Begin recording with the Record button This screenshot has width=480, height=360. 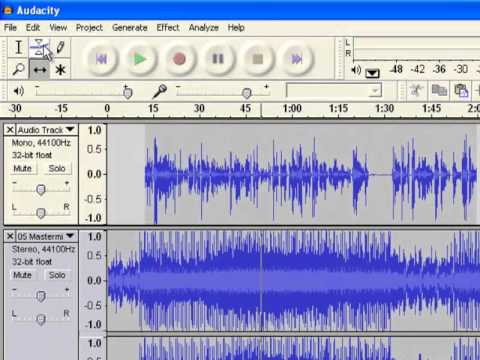coord(179,59)
